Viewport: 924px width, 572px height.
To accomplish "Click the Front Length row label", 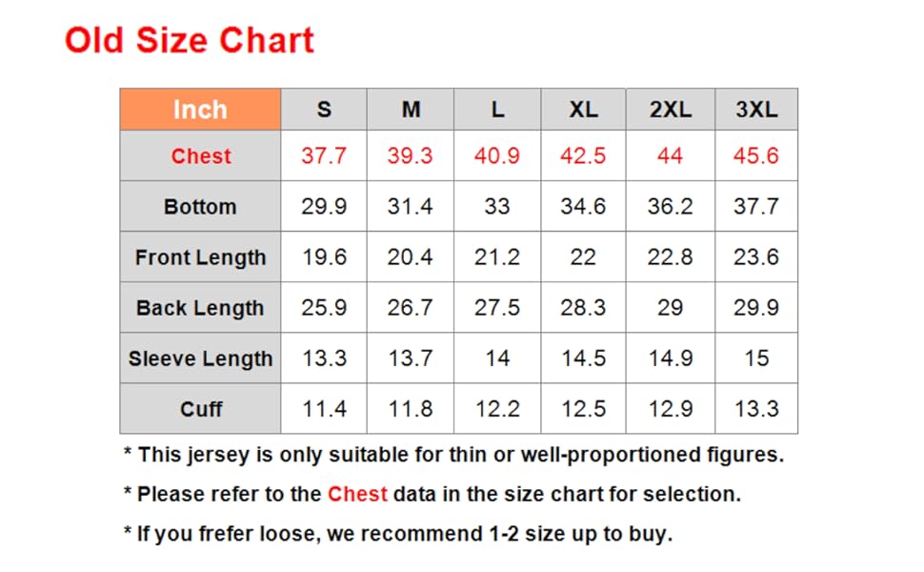I will [200, 257].
